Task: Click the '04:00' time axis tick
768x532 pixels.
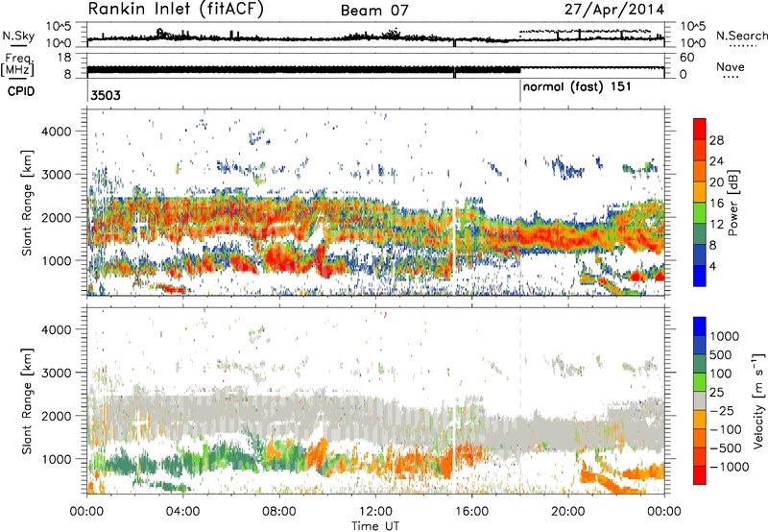Action: tap(183, 512)
